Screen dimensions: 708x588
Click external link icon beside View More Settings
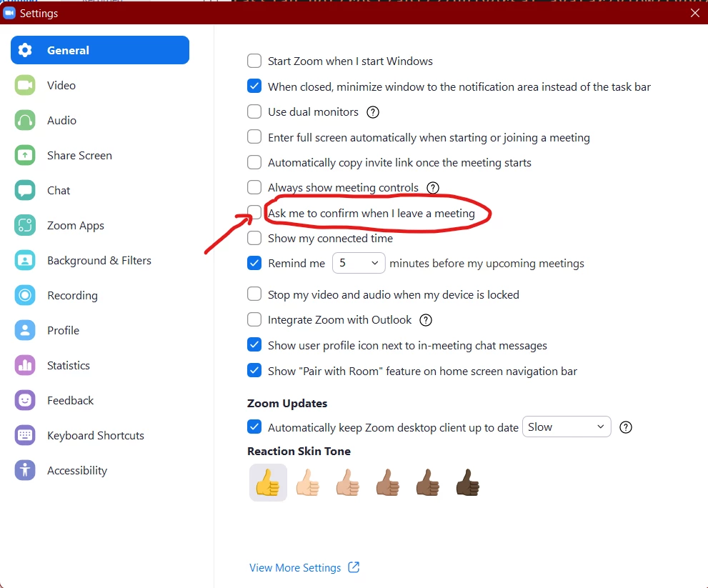point(354,567)
